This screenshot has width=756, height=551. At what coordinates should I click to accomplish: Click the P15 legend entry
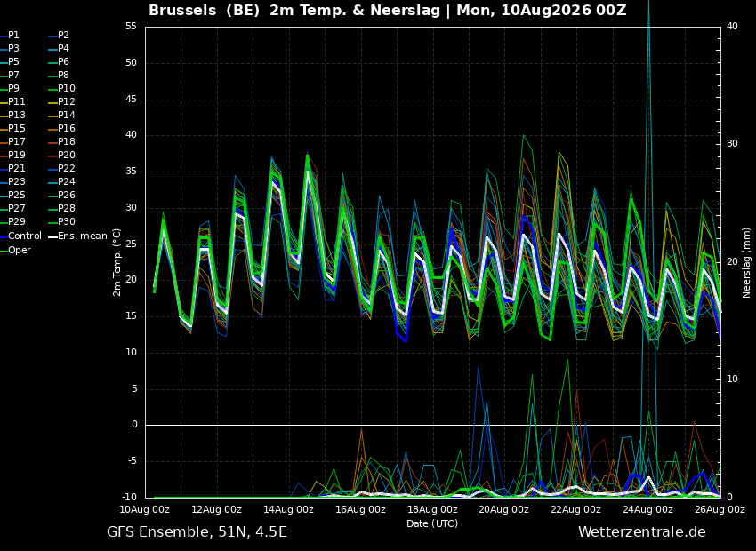pos(12,129)
